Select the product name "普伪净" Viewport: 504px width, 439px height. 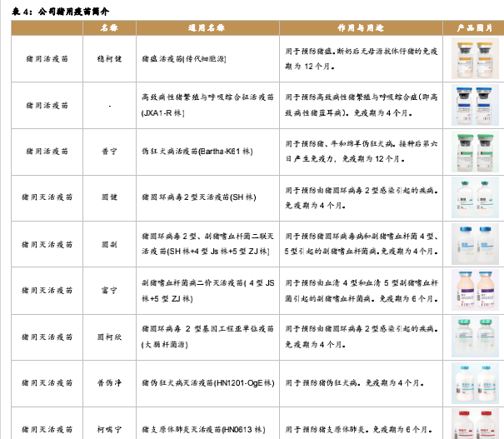pos(109,383)
